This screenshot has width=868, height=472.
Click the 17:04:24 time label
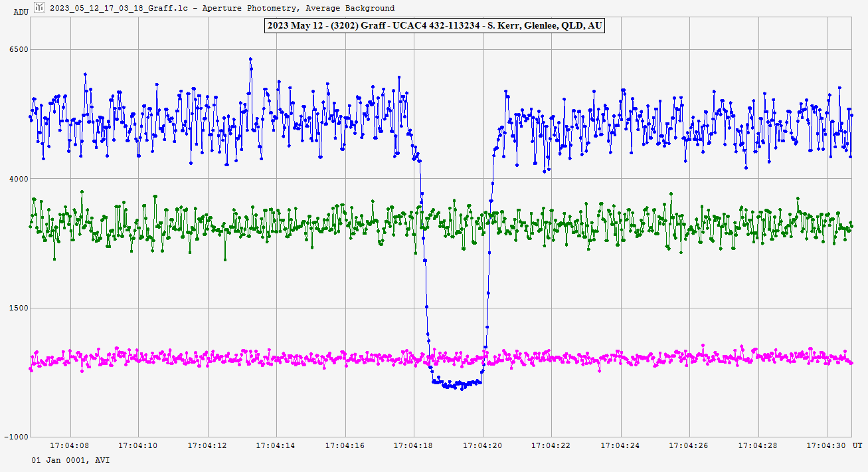[x=620, y=445]
